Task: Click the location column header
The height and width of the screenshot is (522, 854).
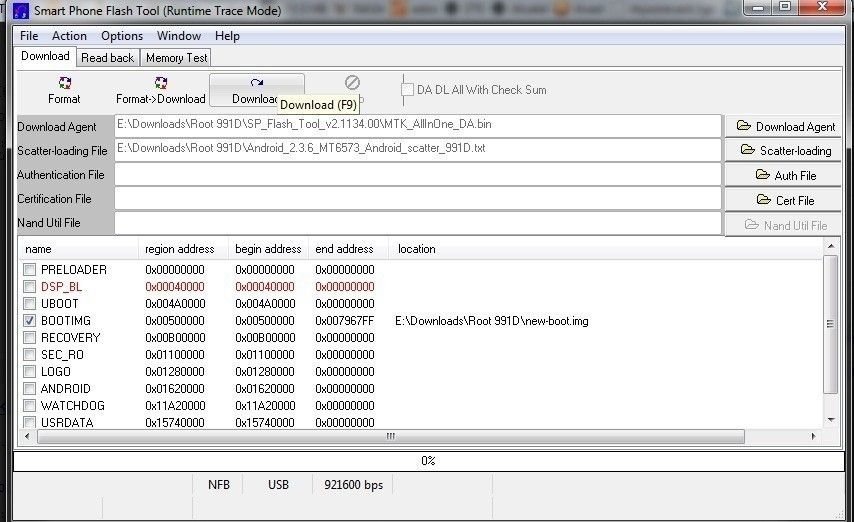Action: click(605, 249)
